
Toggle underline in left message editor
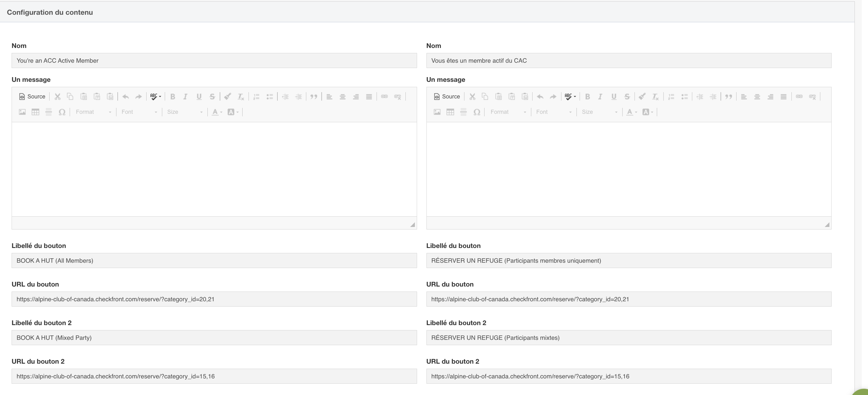tap(199, 97)
